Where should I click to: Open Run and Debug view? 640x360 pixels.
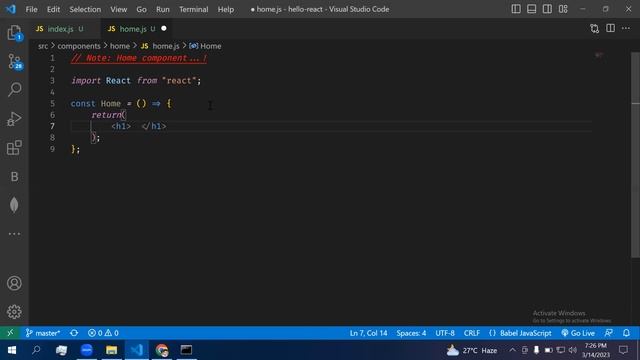tap(14, 119)
